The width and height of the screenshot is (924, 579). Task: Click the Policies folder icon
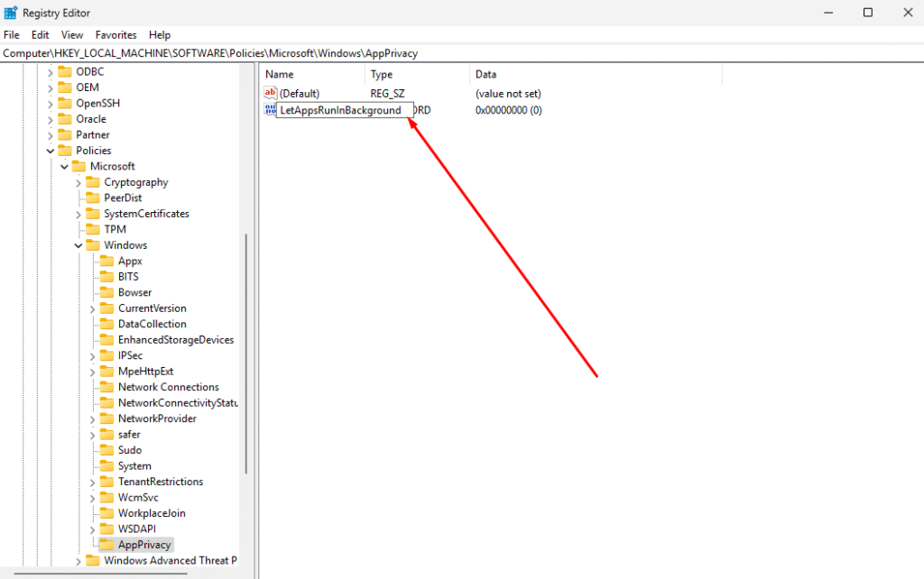pyautogui.click(x=64, y=151)
